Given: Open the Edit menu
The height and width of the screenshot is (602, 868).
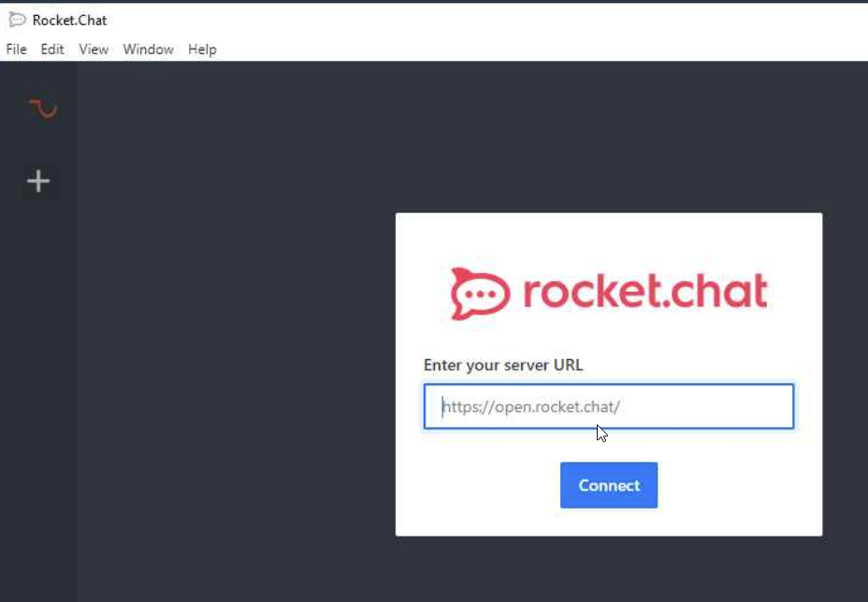Looking at the screenshot, I should 52,50.
